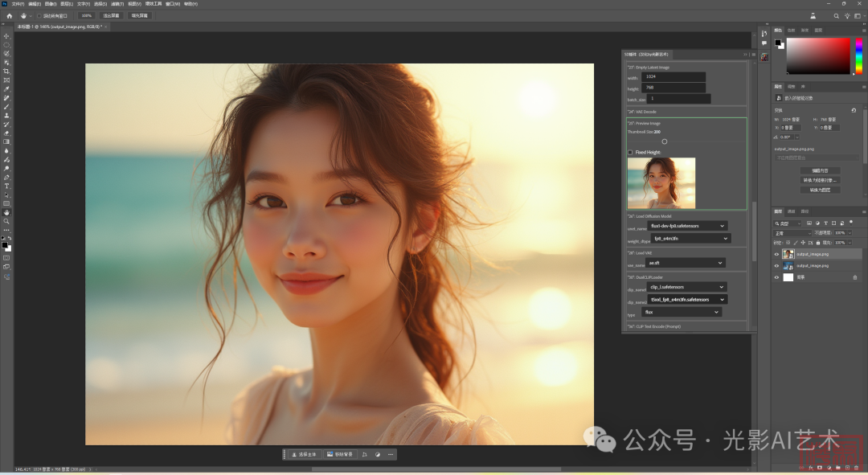The height and width of the screenshot is (475, 868).
Task: Expand the vae_name ae.sft dropdown
Action: coord(685,263)
